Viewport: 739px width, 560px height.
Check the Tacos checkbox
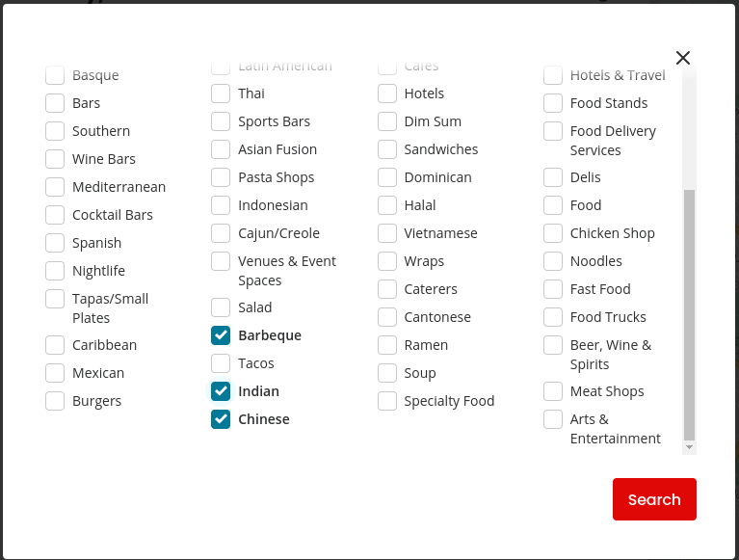[221, 363]
